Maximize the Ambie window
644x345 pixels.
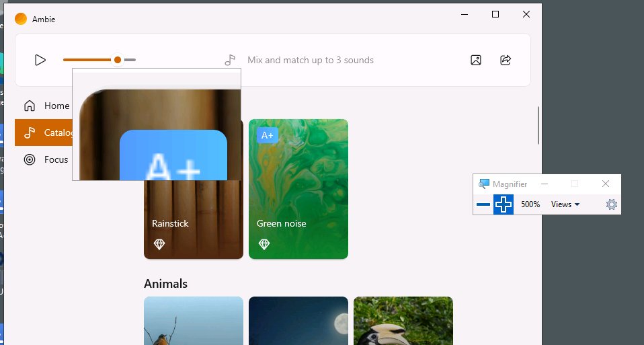coord(495,14)
